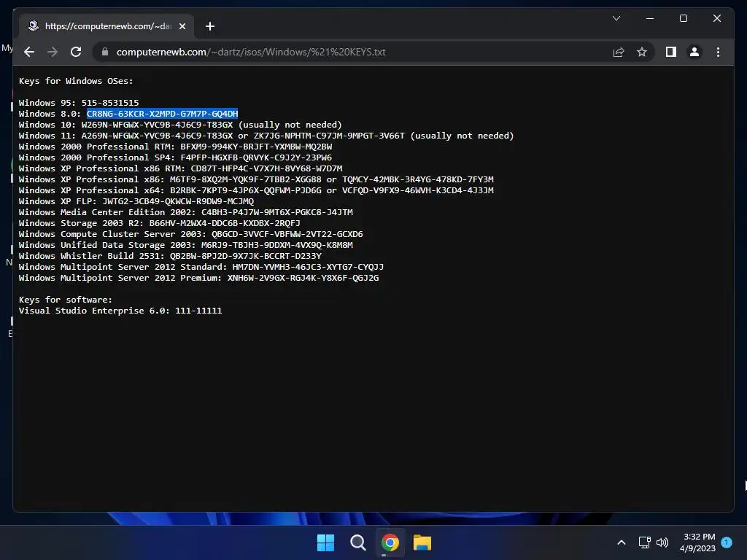Click the Windows 11 key ZK7JG-NPHTM-C97JM-9MPGT-3V66T

(329, 136)
